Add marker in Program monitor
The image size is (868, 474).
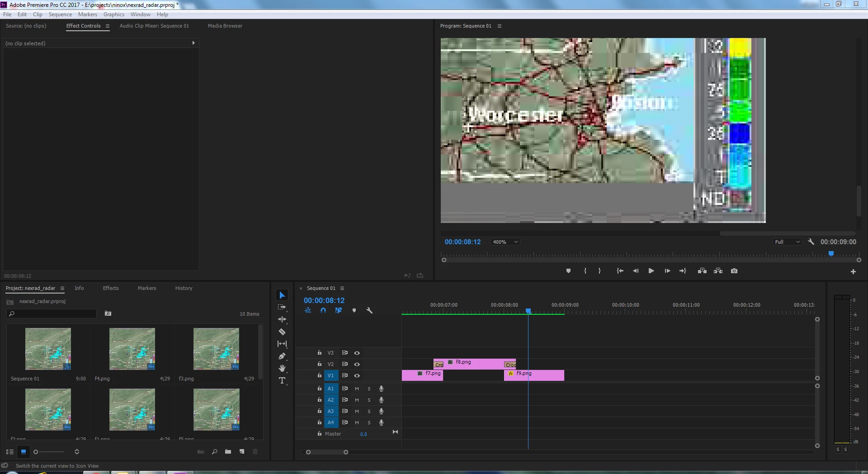pyautogui.click(x=568, y=271)
